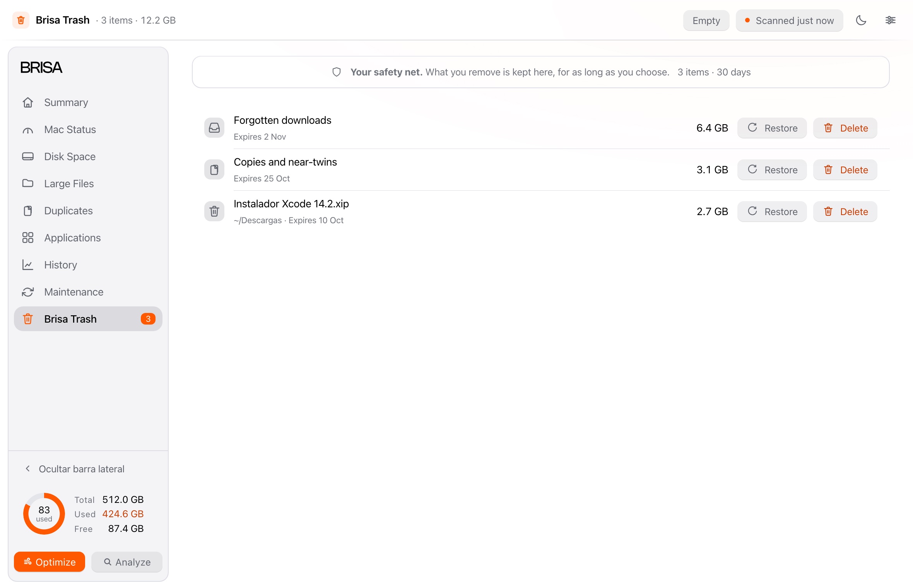
Task: Delete Copies and near-twins permanently
Action: point(845,170)
